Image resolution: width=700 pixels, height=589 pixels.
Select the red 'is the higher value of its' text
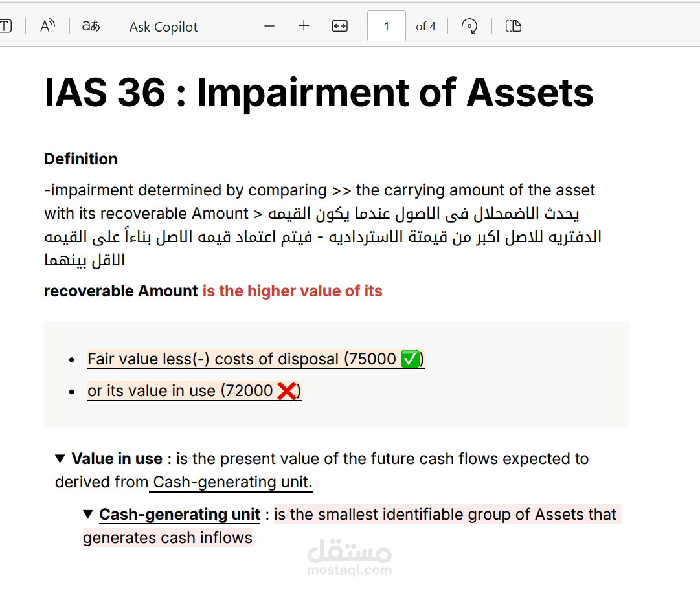[293, 291]
